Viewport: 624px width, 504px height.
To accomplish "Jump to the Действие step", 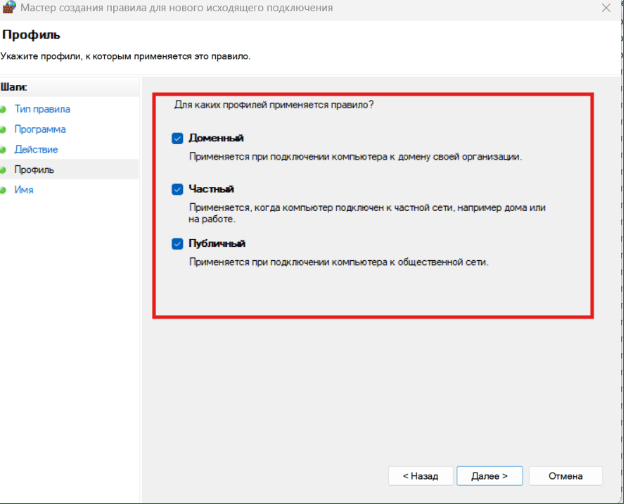I will (x=36, y=149).
